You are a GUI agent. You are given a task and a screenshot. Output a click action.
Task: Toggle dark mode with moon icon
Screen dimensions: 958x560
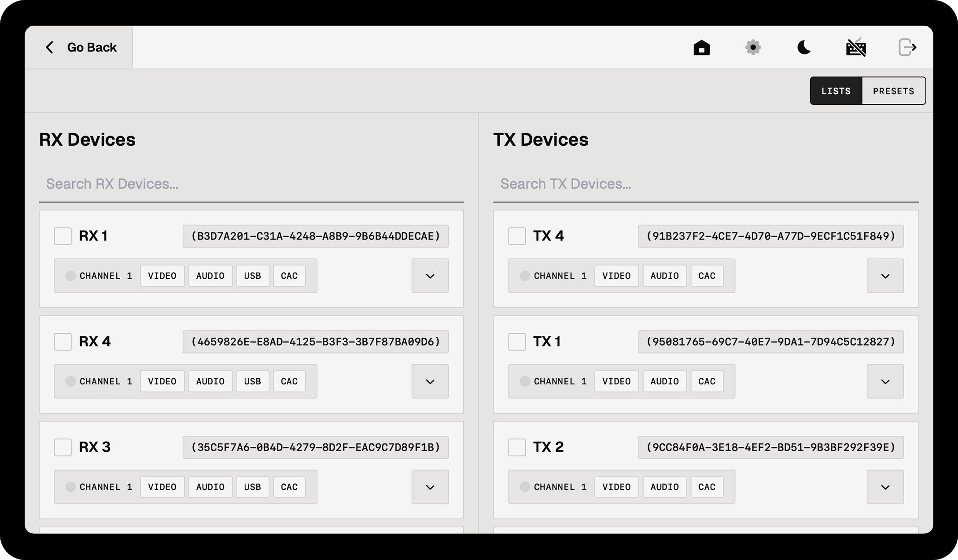pyautogui.click(x=804, y=48)
